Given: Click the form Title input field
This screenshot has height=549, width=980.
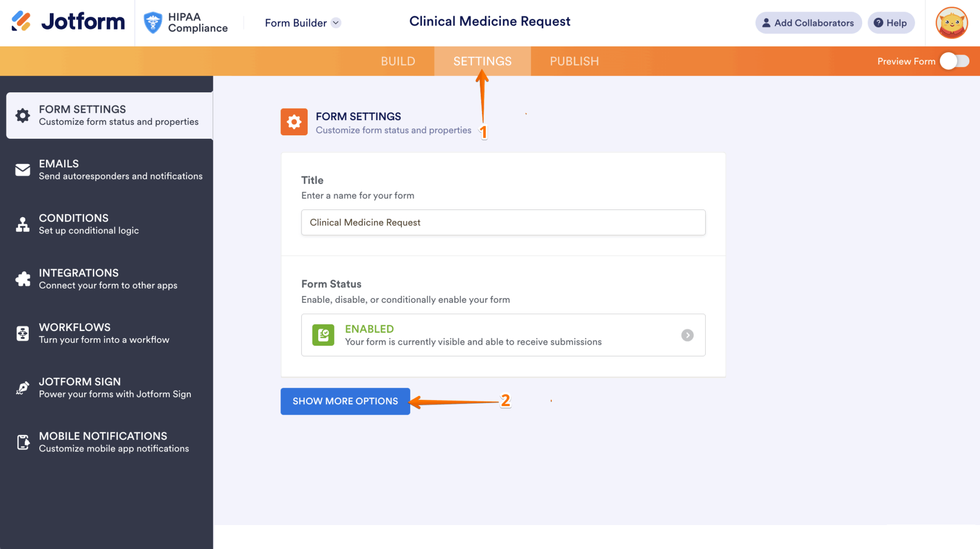Looking at the screenshot, I should click(502, 222).
